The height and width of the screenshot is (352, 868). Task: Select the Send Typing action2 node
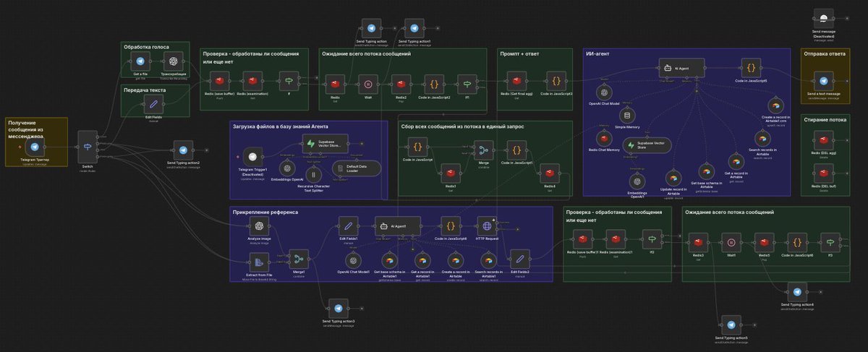[184, 151]
